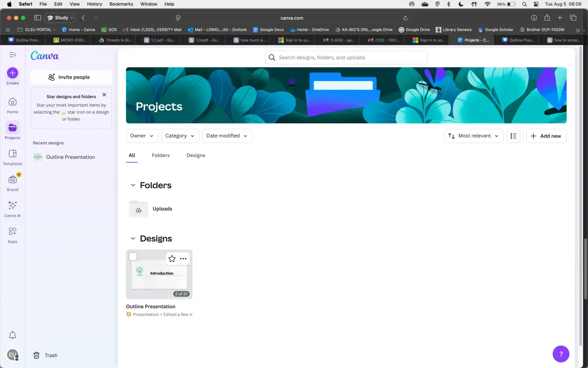Go to Home in Canva sidebar
Viewport: 588px width, 368px height.
point(12,105)
